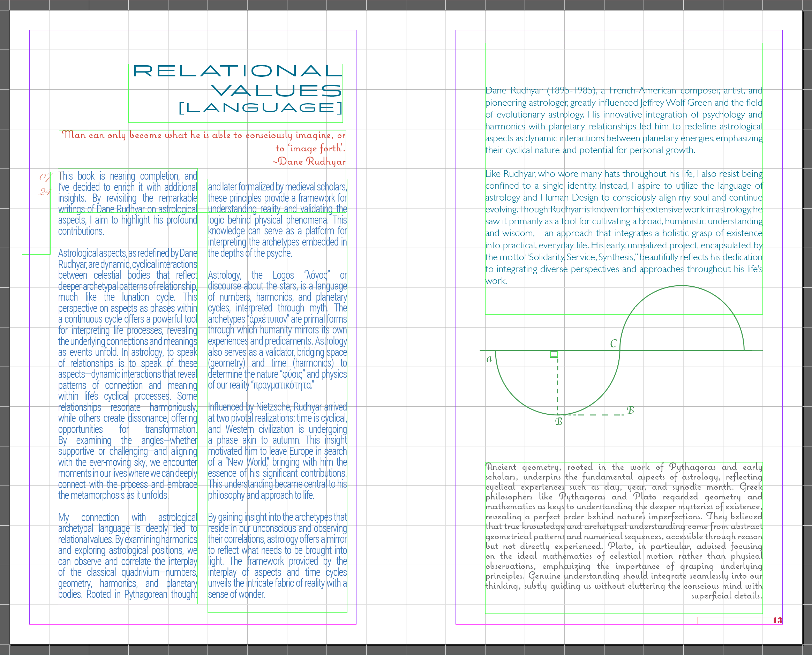Click the last line "superficial details."
Screen dimensions: 812x655
tap(727, 596)
